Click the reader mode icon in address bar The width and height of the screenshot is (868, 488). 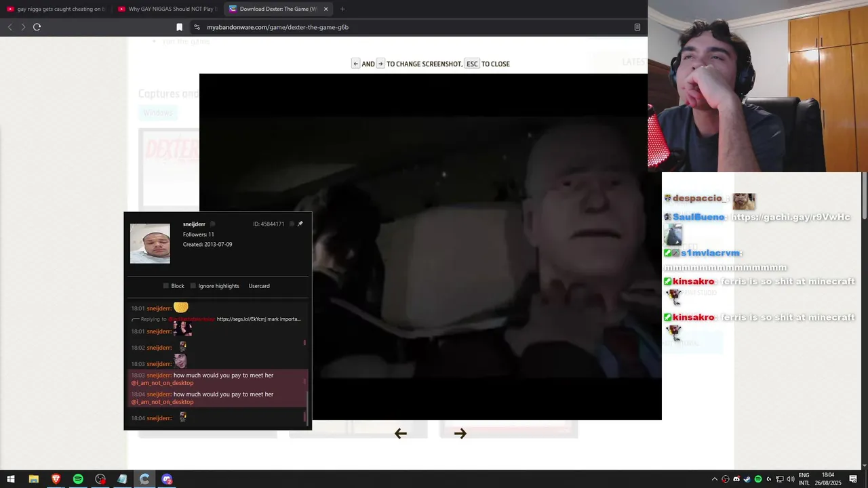pyautogui.click(x=637, y=27)
